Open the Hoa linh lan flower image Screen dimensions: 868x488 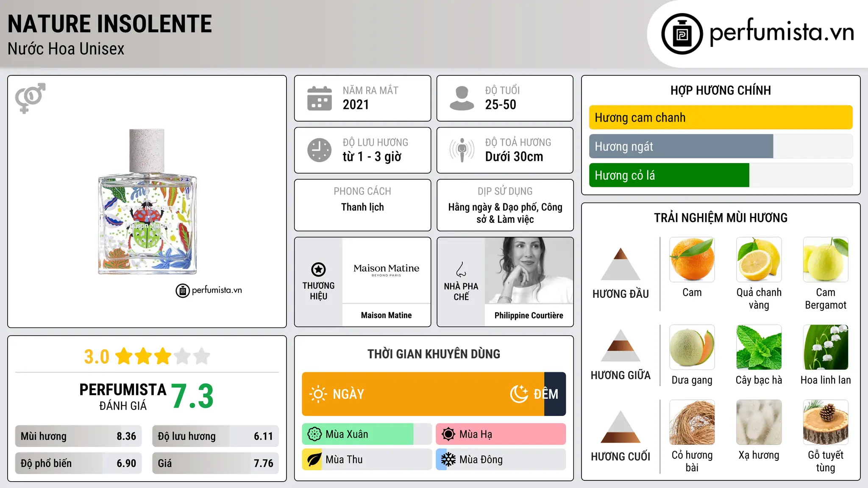(x=826, y=347)
